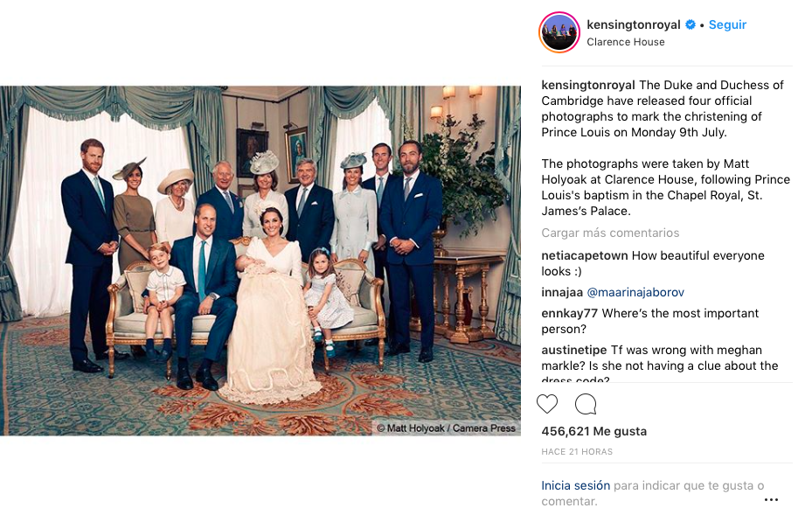Expand comments with Cargar más comentarios
Screen dimensions: 812x522
coord(610,233)
